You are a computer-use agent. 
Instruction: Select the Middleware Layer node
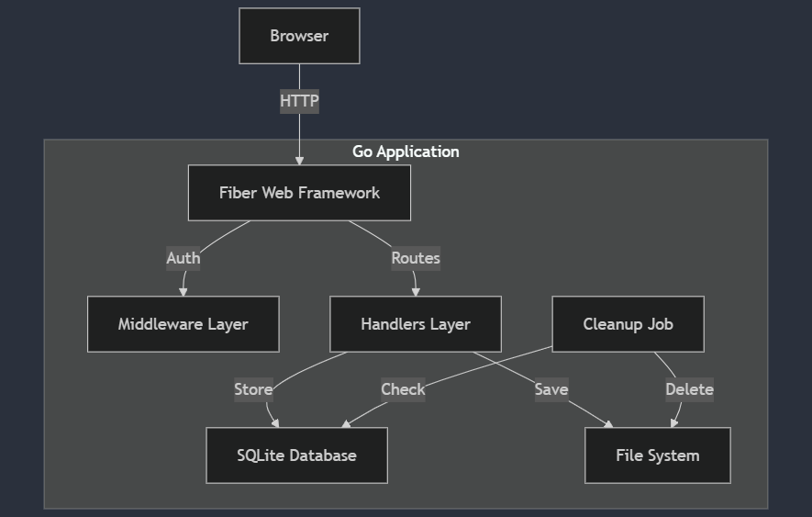[x=184, y=324]
